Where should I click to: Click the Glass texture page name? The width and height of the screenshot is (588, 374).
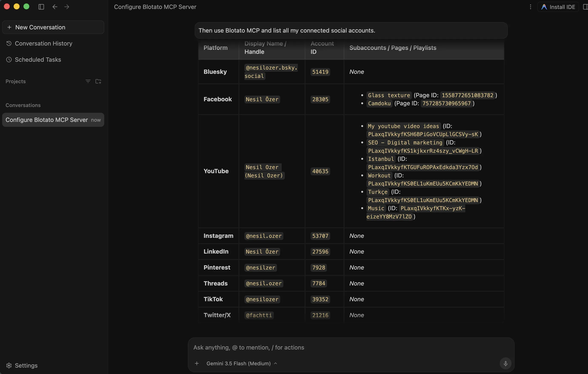[389, 95]
